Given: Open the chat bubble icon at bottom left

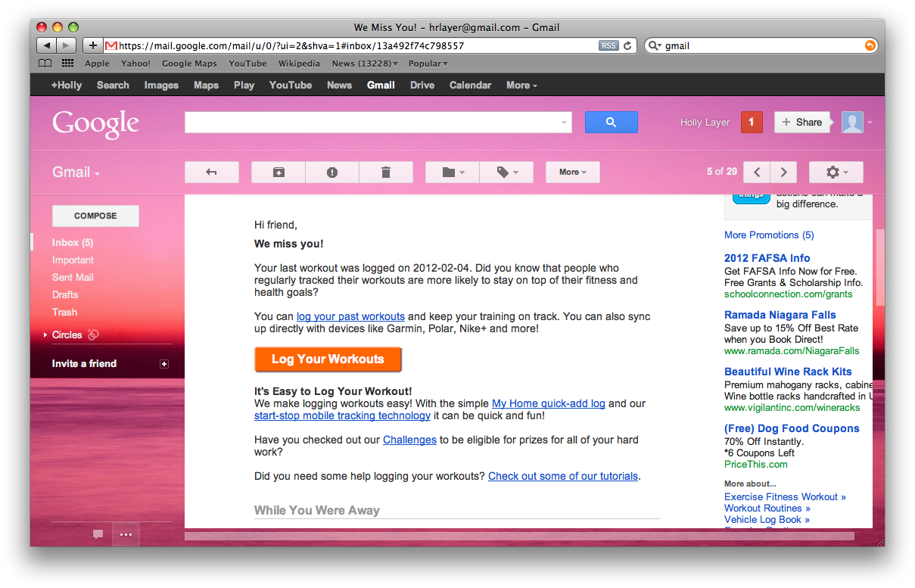Looking at the screenshot, I should (98, 534).
